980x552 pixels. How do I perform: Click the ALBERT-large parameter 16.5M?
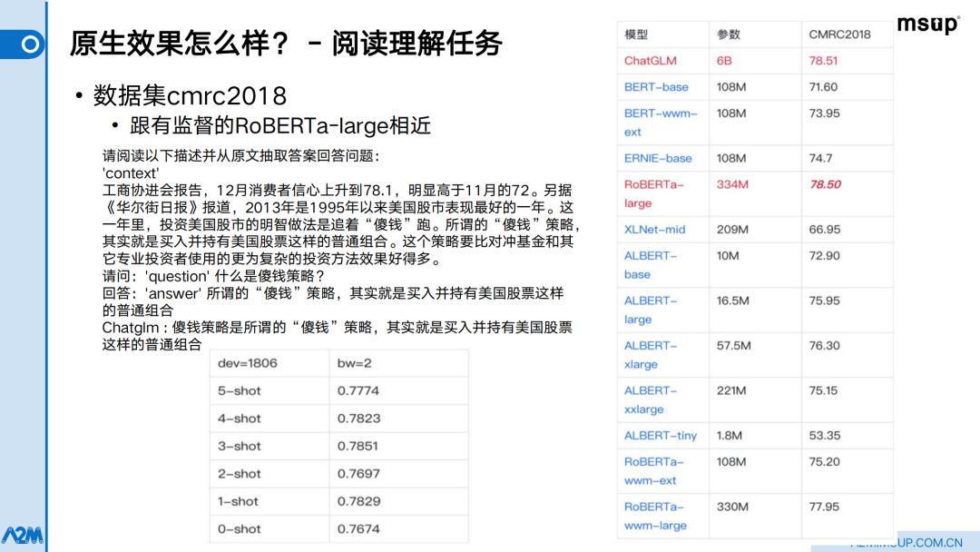732,301
